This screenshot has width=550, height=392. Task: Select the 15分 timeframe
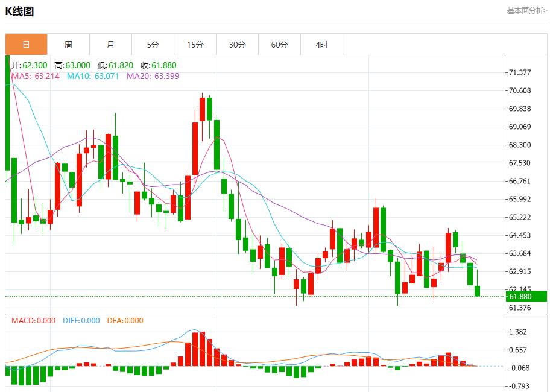[194, 44]
